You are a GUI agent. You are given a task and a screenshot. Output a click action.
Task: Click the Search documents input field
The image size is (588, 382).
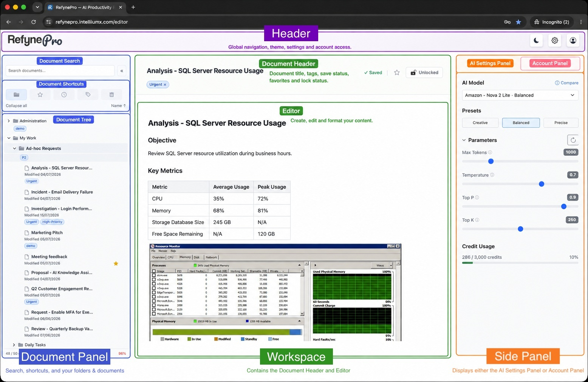(x=60, y=71)
